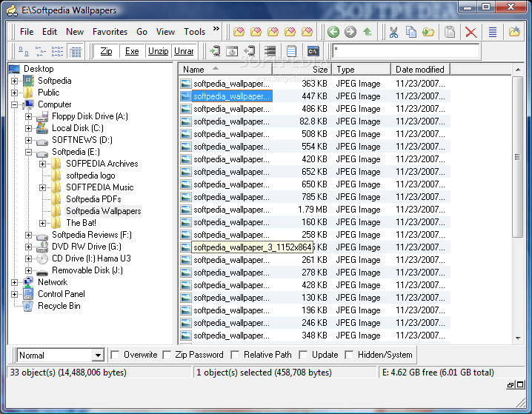Screen dimensions: 532x414
Task: Click the first heart favorite folder icon
Action: 239,32
